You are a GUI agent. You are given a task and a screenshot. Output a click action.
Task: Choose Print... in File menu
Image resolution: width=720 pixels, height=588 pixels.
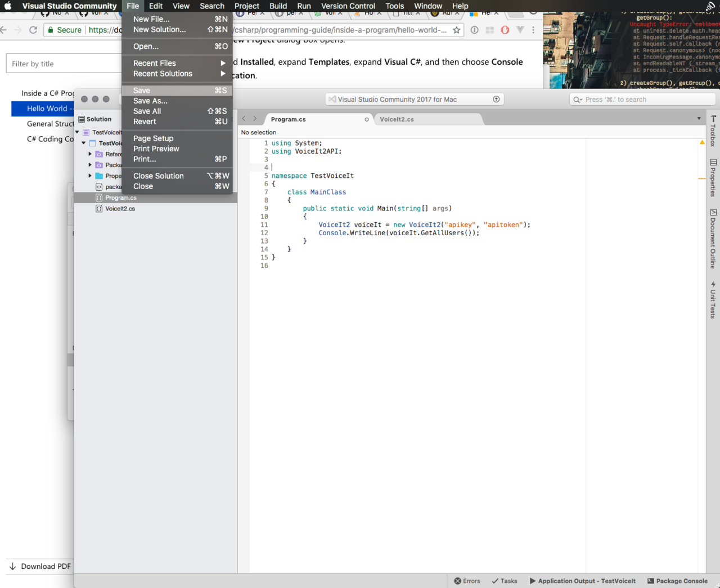[x=177, y=159]
